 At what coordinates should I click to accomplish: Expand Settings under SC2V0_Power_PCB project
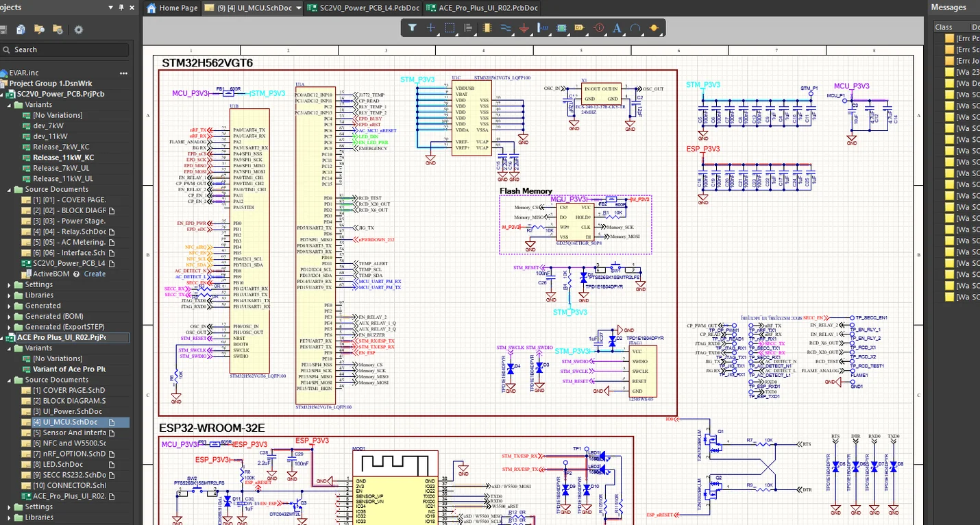click(x=10, y=284)
